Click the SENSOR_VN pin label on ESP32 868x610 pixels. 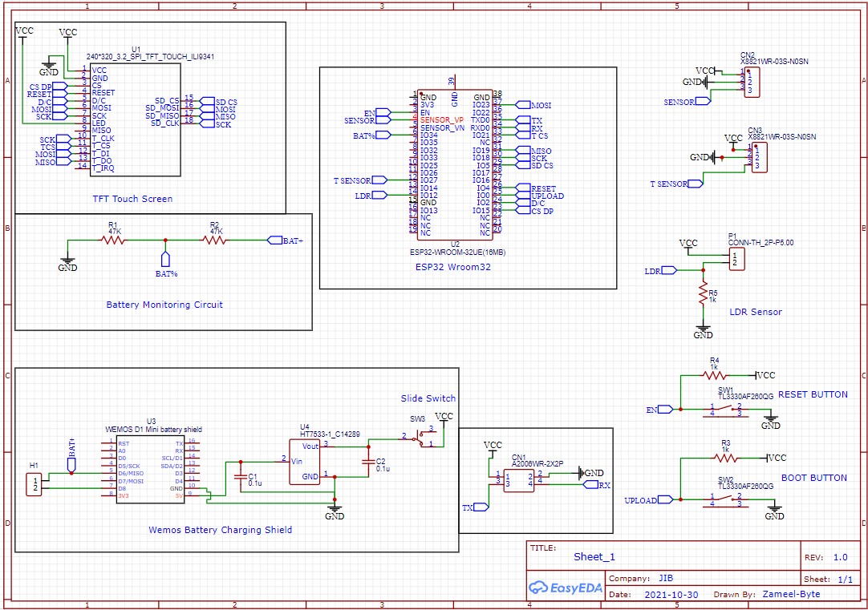[442, 127]
